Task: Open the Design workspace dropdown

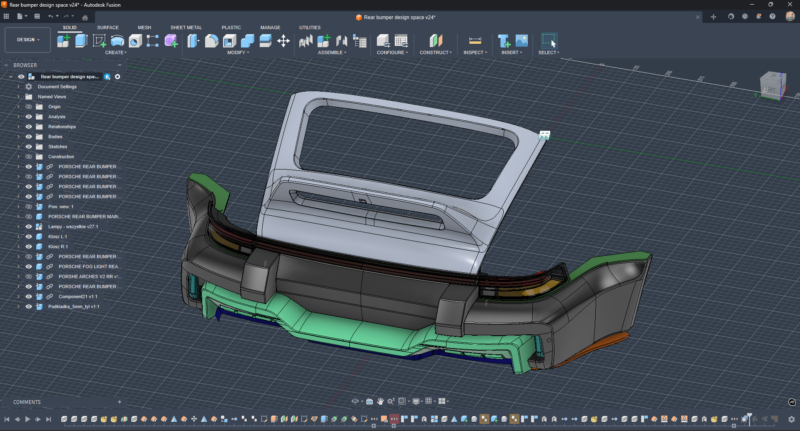Action: 26,40
